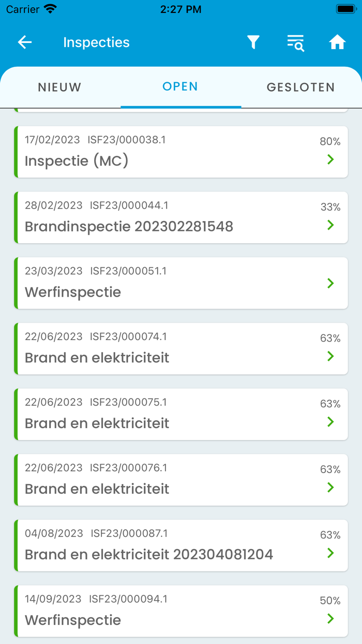
Task: Switch to the GESLOTEN tab
Action: click(x=300, y=87)
